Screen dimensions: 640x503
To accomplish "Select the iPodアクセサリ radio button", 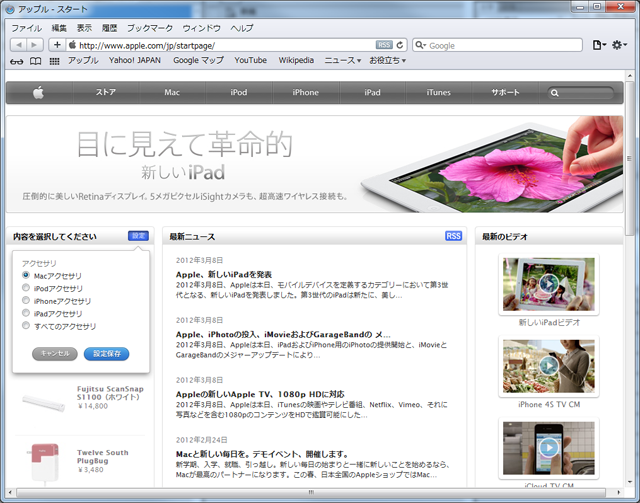I will (26, 288).
